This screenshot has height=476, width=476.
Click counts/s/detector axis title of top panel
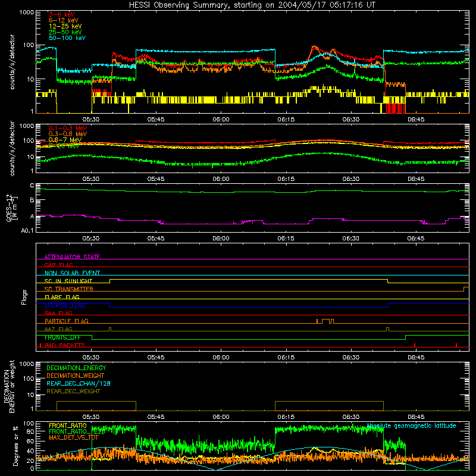coord(12,62)
